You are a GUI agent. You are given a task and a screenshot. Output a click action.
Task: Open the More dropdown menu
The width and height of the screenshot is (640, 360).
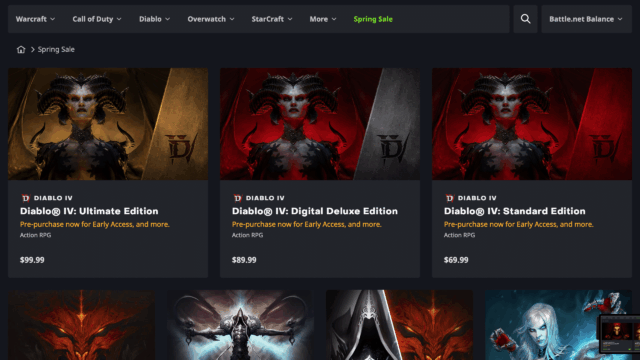coord(323,19)
